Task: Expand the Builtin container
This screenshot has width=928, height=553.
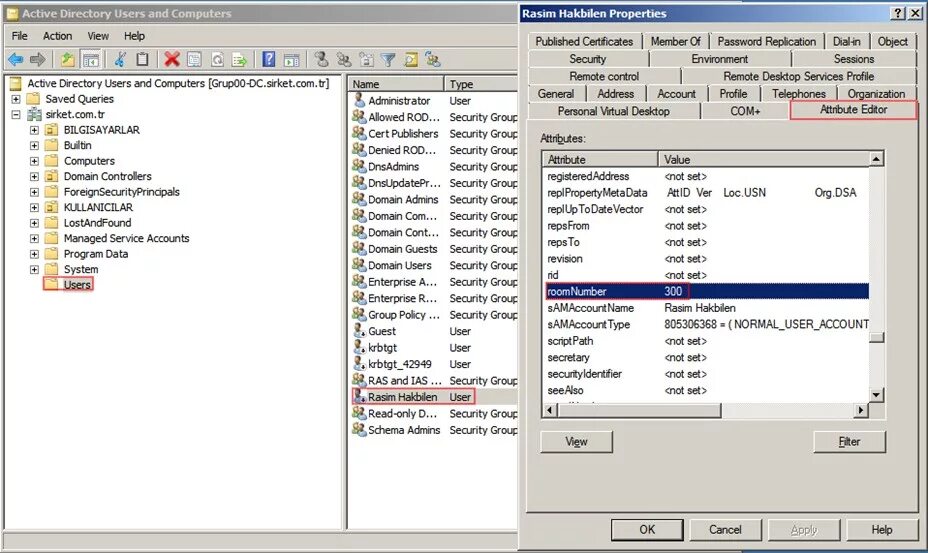Action: pyautogui.click(x=34, y=145)
